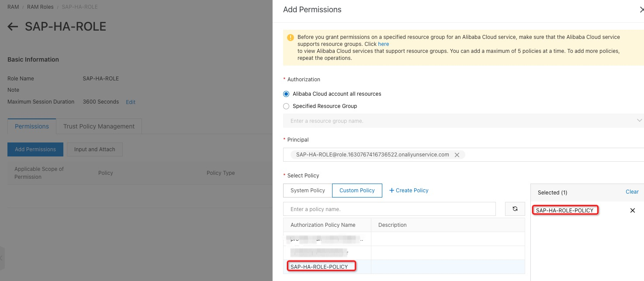This screenshot has width=644, height=281.
Task: Select the Specified Resource Group option
Action: pyautogui.click(x=286, y=106)
